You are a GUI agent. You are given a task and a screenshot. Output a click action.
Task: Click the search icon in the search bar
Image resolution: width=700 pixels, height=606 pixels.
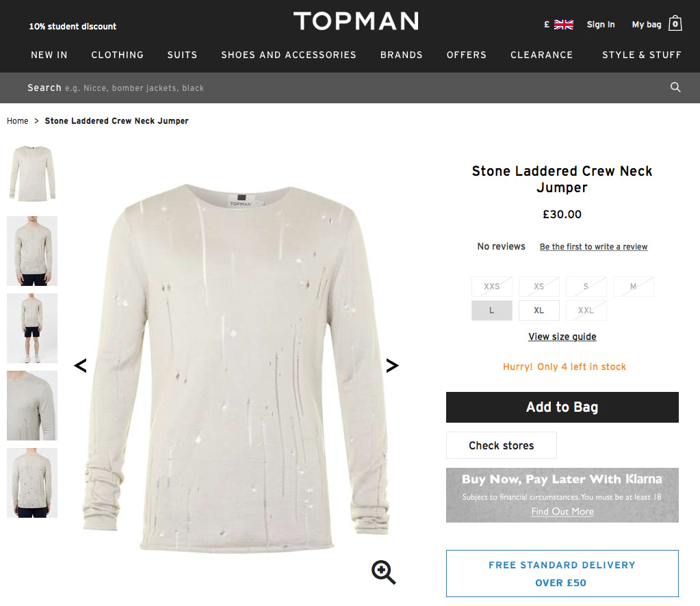click(675, 88)
